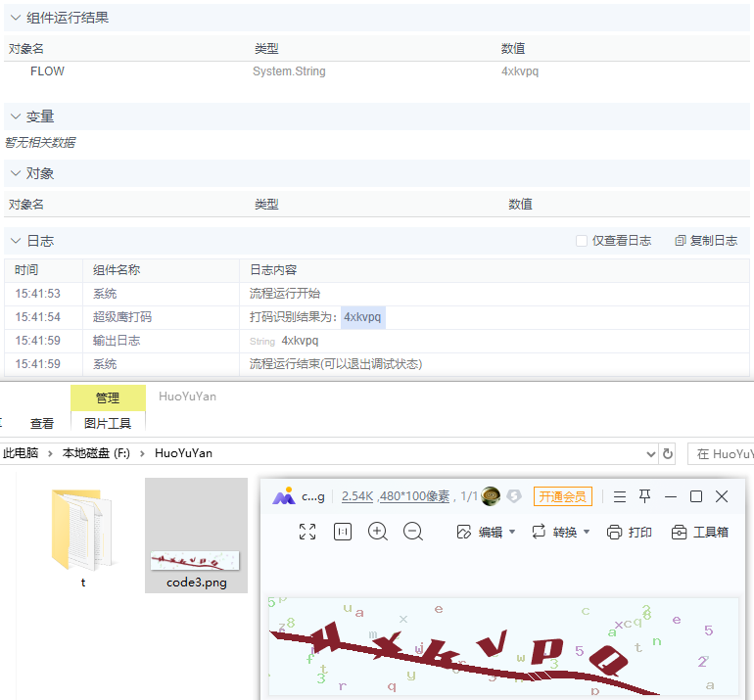This screenshot has height=700, width=754.
Task: Collapse the 对象 section
Action: click(x=16, y=173)
